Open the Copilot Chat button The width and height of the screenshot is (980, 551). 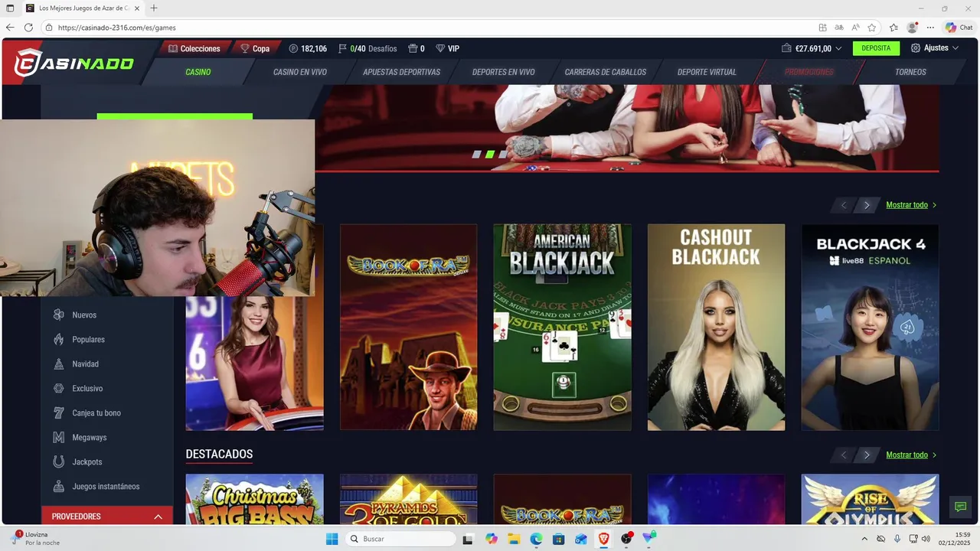pyautogui.click(x=959, y=28)
